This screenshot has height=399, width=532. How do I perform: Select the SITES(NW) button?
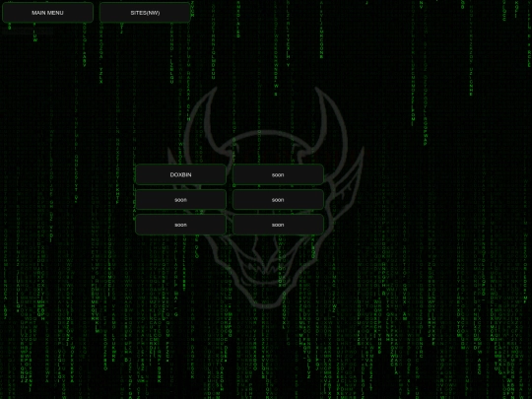pos(145,13)
